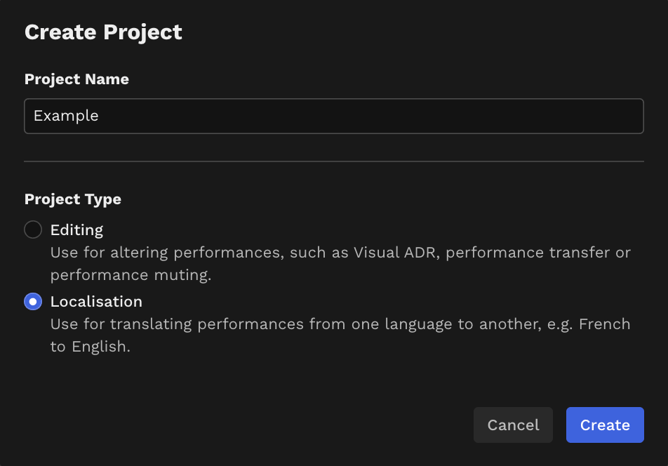Click the words 'performance muting.' in the description
Screen dimensions: 668x466
coord(131,275)
